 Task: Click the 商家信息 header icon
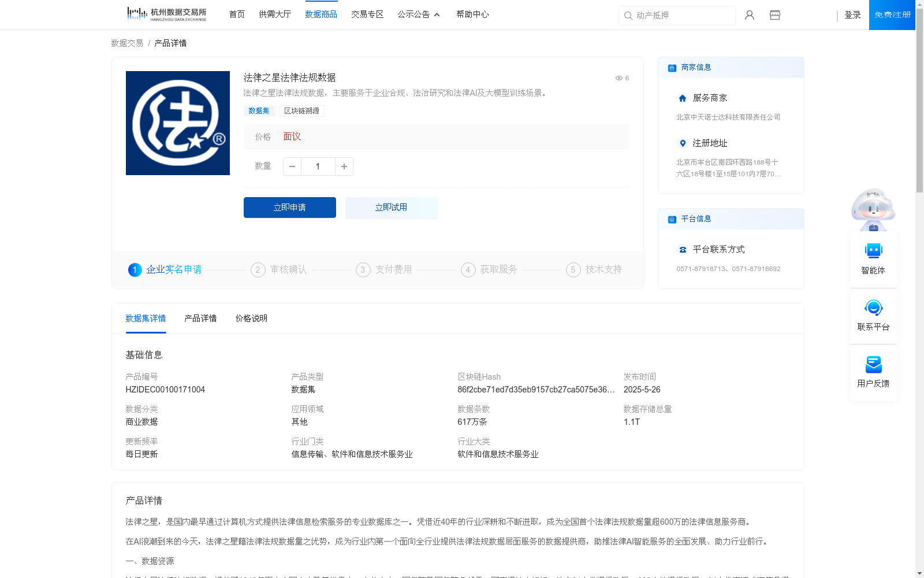pyautogui.click(x=672, y=68)
